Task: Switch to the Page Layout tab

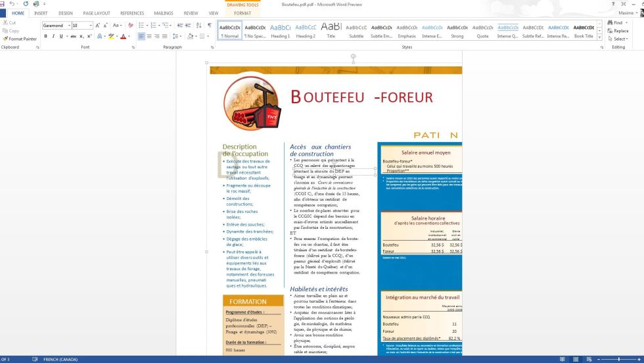Action: [97, 13]
